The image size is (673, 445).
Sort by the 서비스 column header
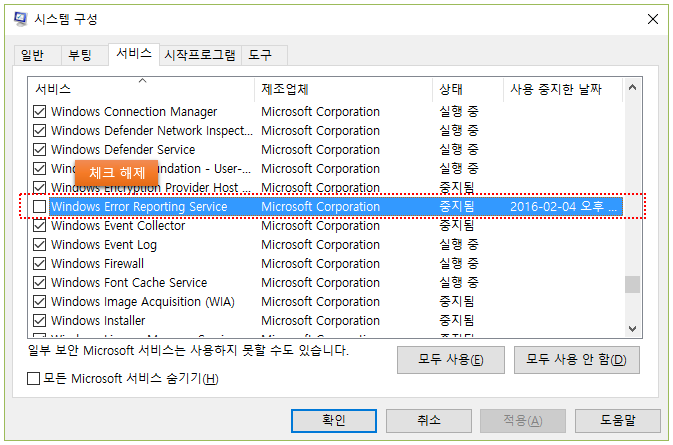tap(142, 89)
